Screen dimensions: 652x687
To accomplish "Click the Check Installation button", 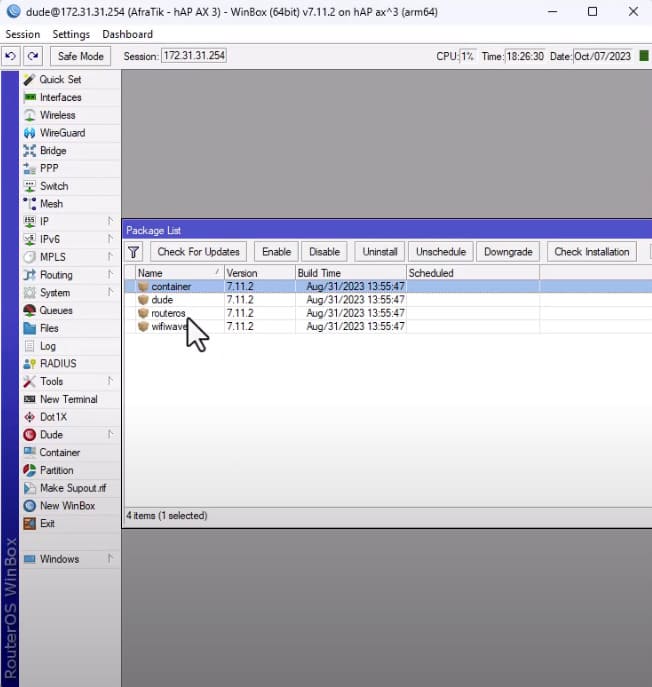I will (x=592, y=252).
